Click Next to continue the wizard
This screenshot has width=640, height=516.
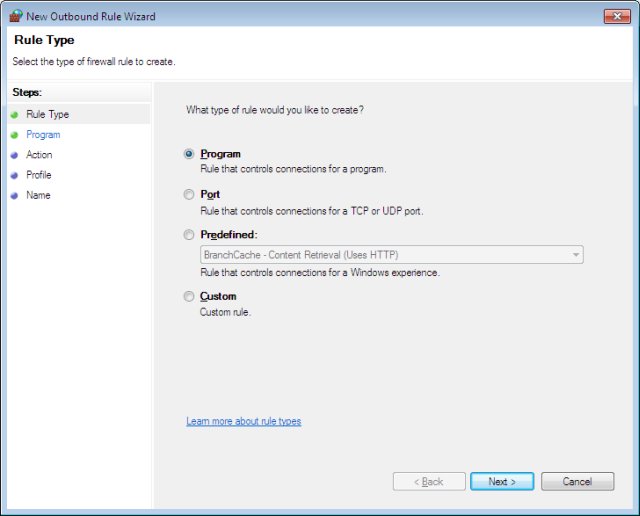click(502, 481)
